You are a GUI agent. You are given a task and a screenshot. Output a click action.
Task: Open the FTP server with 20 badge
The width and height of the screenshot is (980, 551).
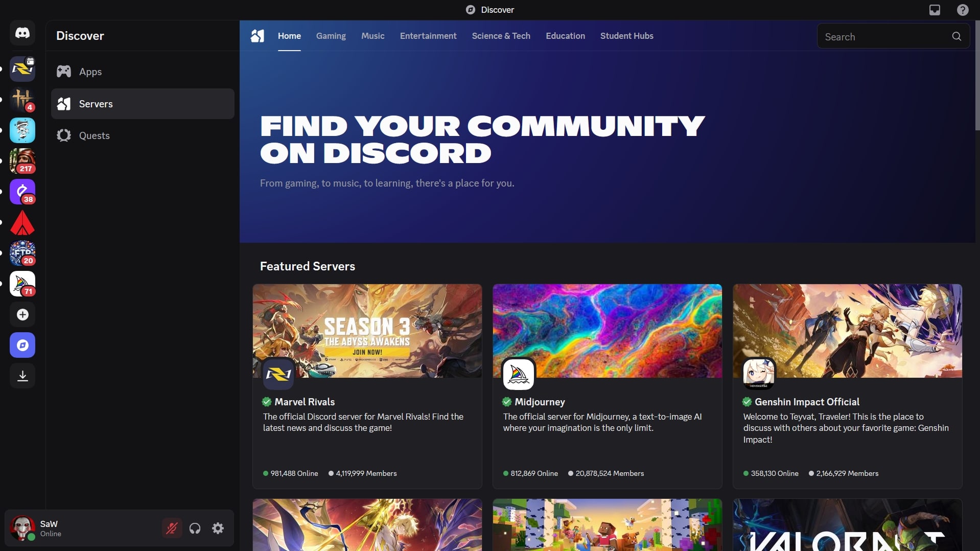click(x=22, y=253)
